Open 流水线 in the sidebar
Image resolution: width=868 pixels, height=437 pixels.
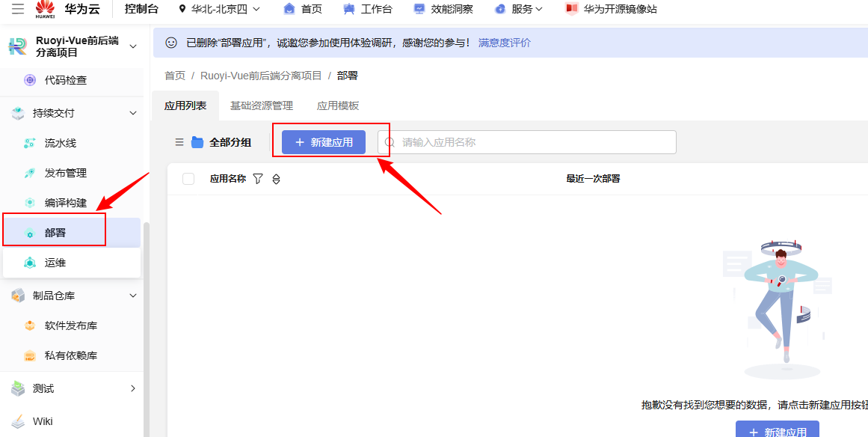61,144
